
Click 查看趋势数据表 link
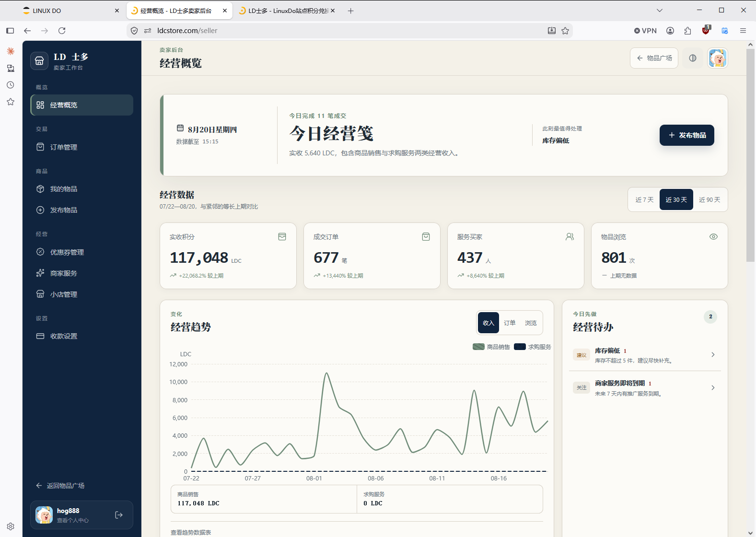click(191, 533)
